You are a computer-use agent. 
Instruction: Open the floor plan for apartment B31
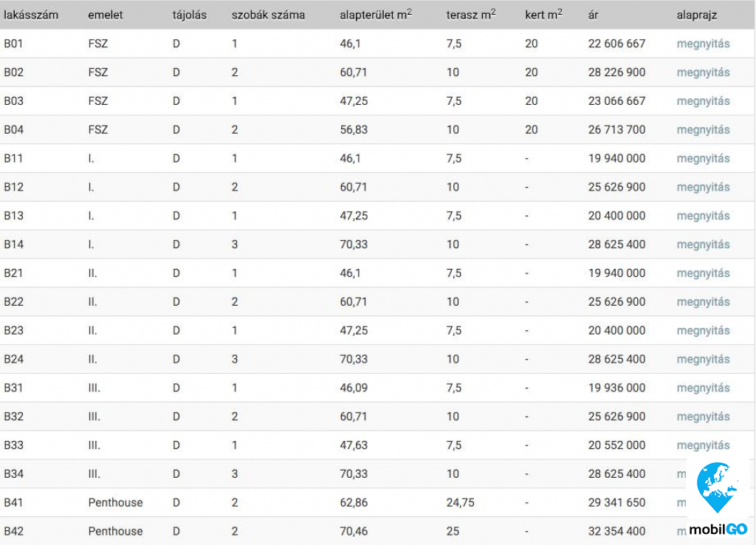tap(703, 388)
